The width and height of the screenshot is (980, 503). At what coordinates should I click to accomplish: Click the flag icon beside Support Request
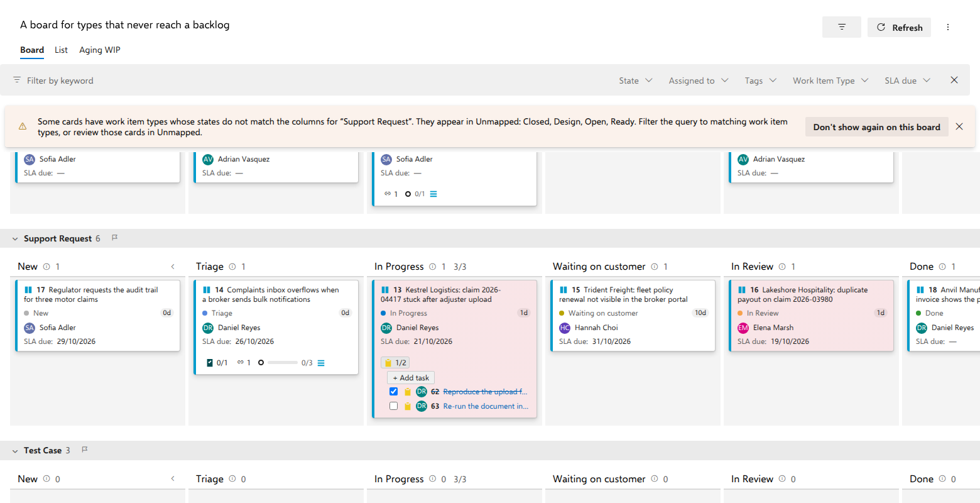114,238
